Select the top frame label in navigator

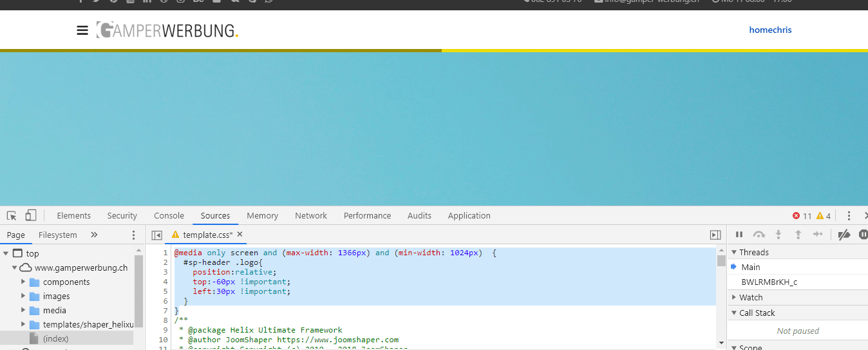click(32, 254)
